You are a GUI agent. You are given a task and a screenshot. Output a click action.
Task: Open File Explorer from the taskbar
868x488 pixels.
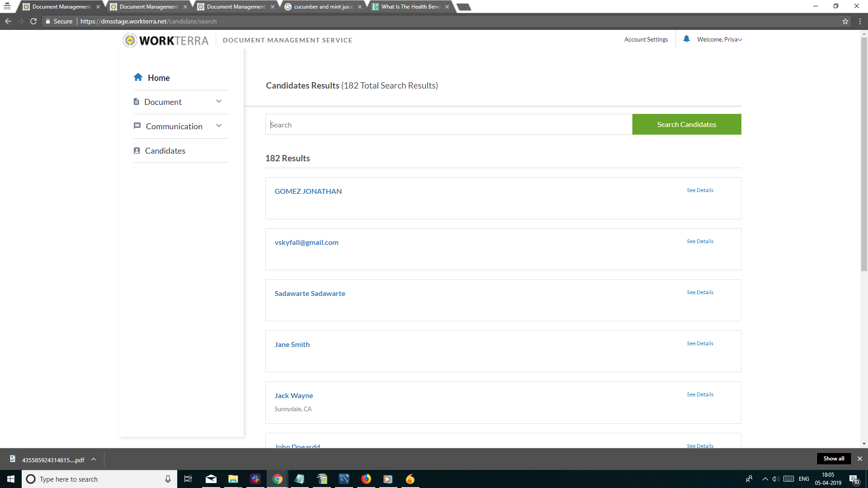tap(233, 479)
